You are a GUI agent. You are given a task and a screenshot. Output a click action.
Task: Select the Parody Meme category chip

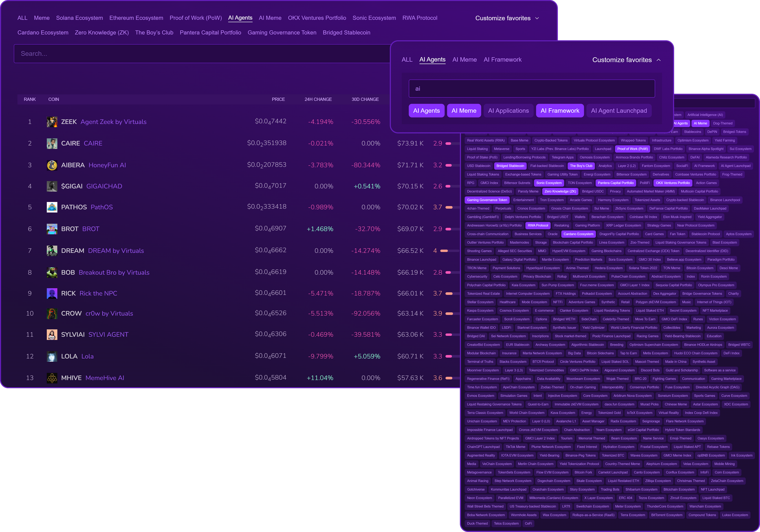pyautogui.click(x=528, y=191)
